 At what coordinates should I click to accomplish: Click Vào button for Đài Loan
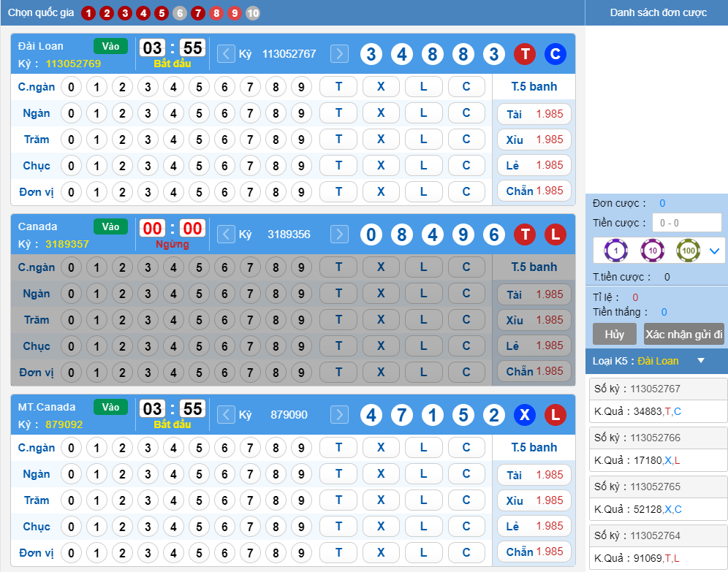point(110,46)
